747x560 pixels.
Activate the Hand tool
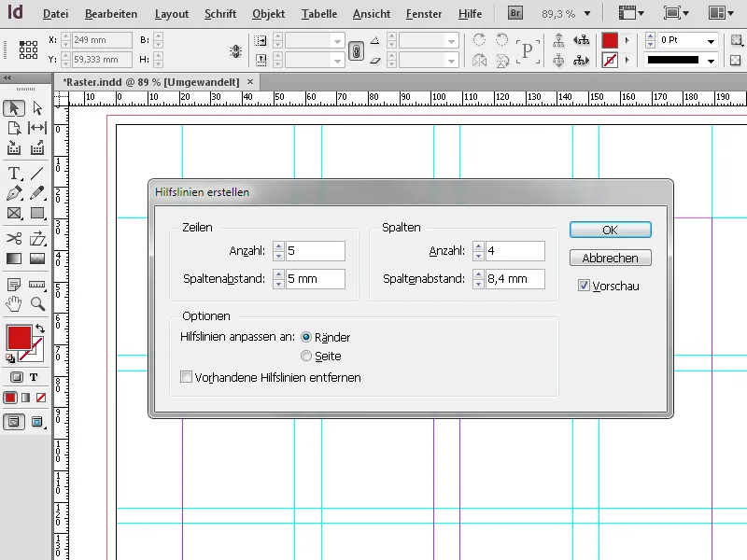point(14,303)
